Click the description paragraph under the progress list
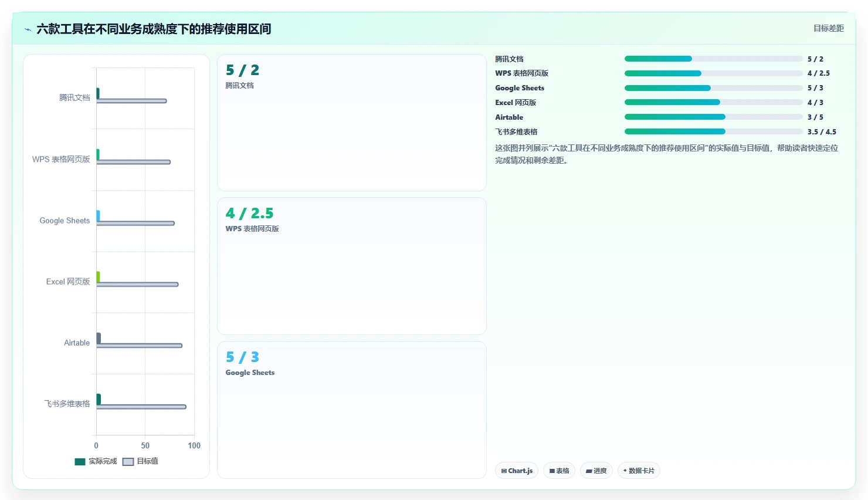Viewport: 868px width, 500px height. (667, 154)
